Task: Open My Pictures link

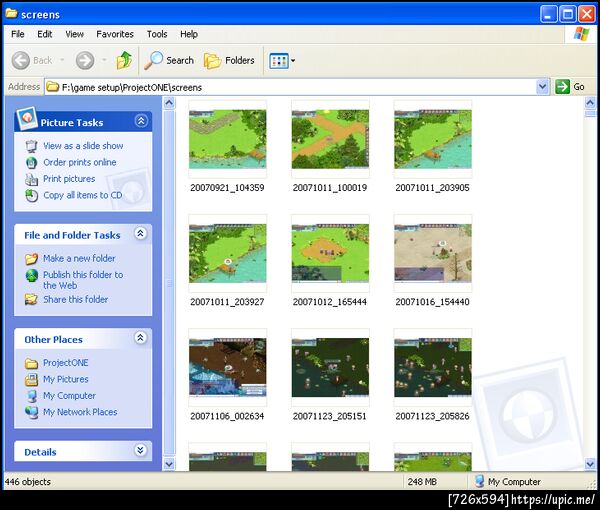Action: point(65,379)
